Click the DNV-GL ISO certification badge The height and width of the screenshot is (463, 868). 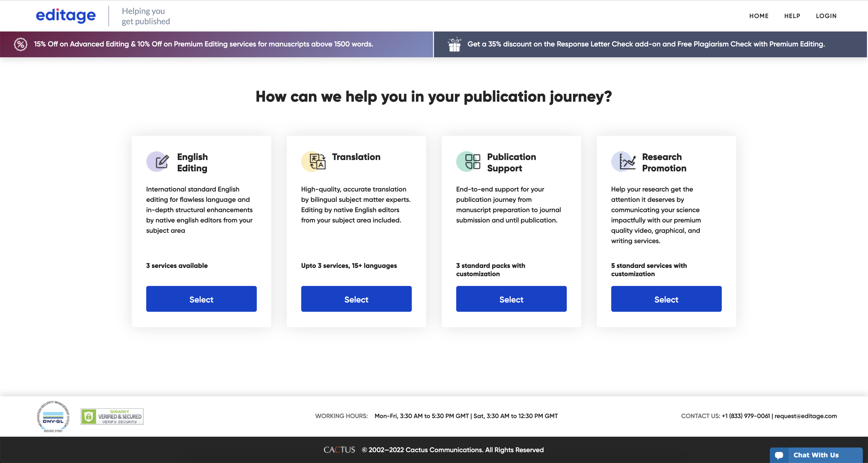pos(53,417)
